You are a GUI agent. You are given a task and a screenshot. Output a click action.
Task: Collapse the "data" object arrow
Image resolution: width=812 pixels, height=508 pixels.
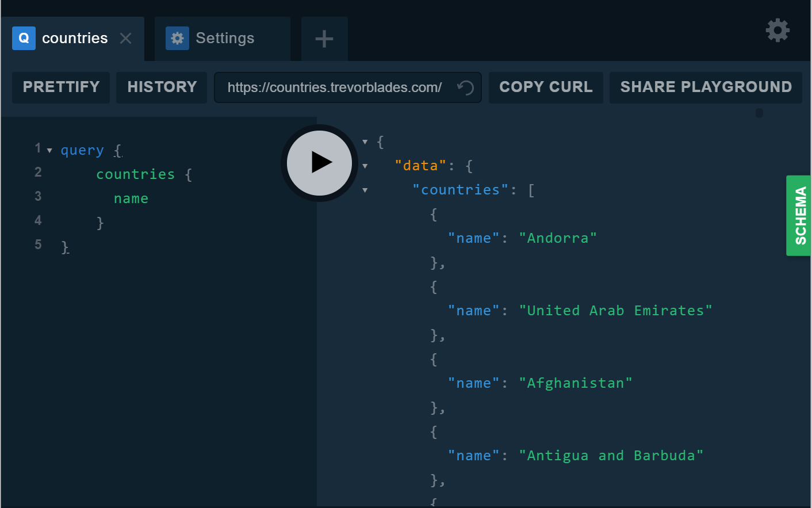point(365,166)
